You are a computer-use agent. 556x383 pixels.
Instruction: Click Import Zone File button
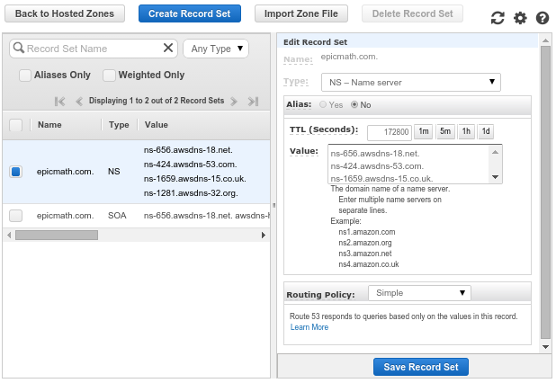[x=301, y=14]
